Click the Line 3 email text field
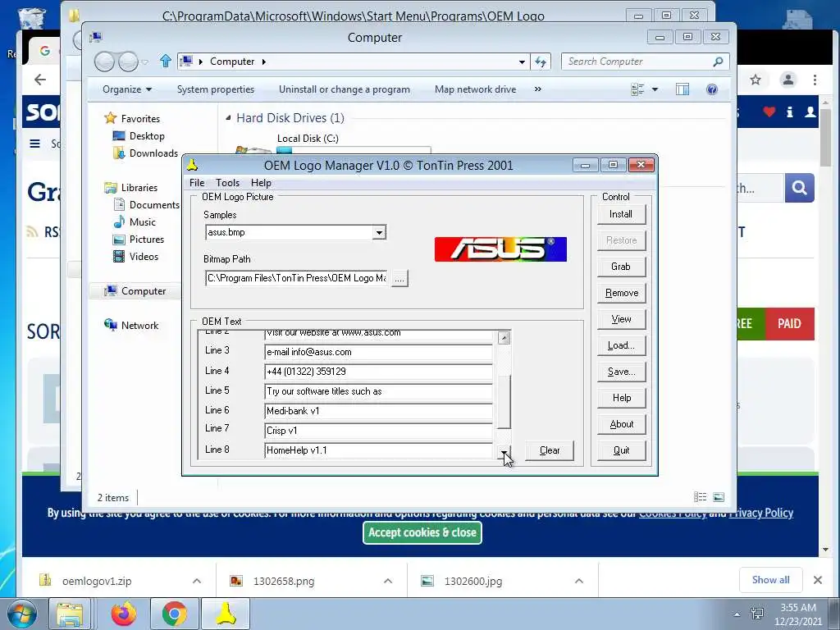Screen dimensions: 840x630 pos(378,352)
